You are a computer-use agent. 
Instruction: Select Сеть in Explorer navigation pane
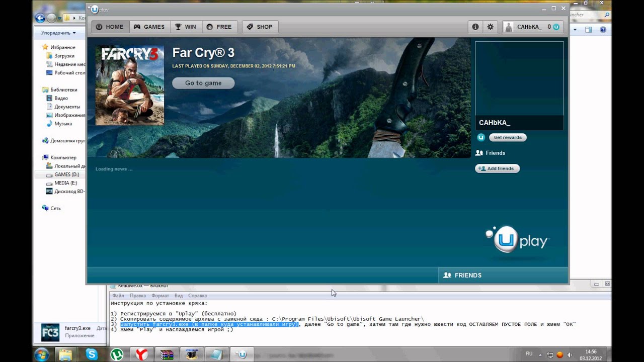click(51, 208)
